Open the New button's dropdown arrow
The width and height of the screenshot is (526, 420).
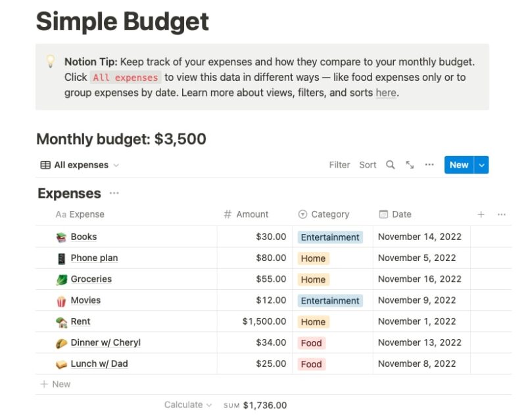click(x=482, y=165)
